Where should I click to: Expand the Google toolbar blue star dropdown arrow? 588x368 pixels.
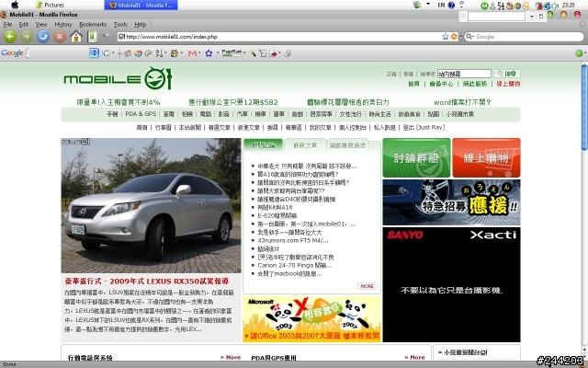[218, 53]
